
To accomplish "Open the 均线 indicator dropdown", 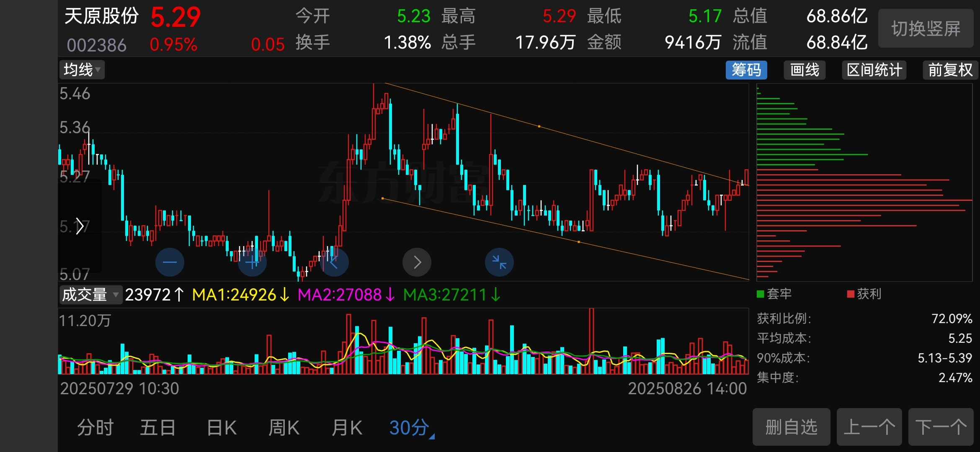I will pos(82,69).
